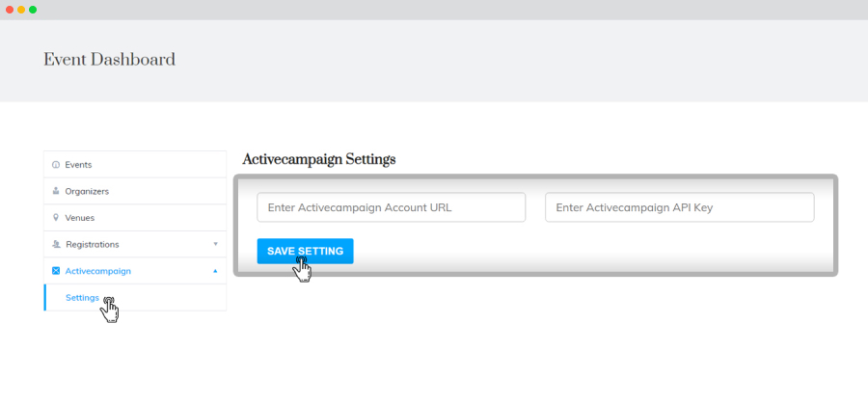Collapse the Activecampaign submenu arrow
Screen dimensions: 868x405
[215, 271]
